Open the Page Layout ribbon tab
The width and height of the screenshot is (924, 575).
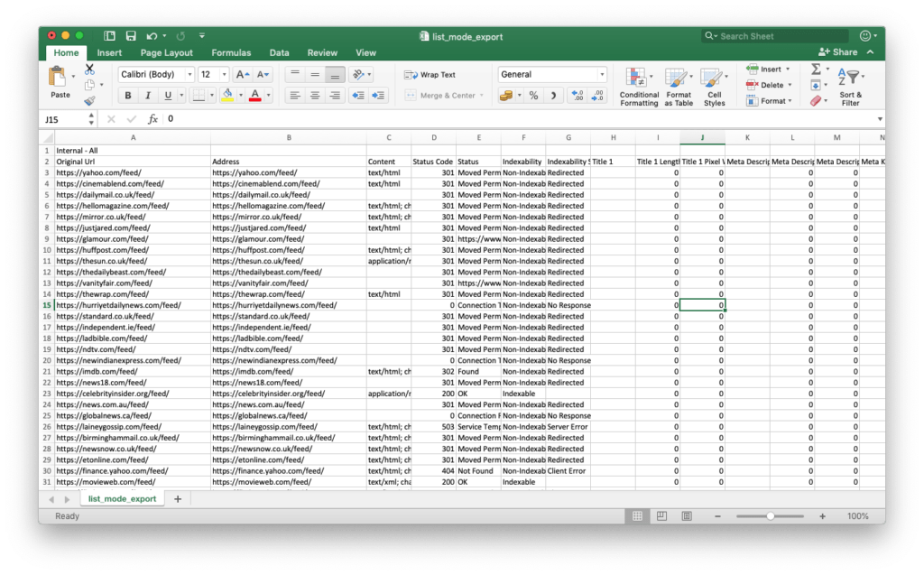coord(166,52)
